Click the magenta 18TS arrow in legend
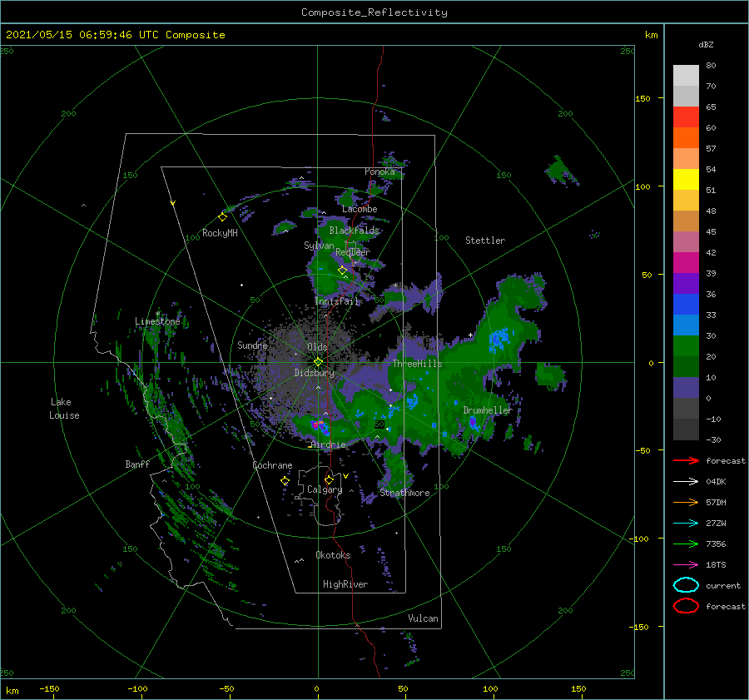 (686, 565)
